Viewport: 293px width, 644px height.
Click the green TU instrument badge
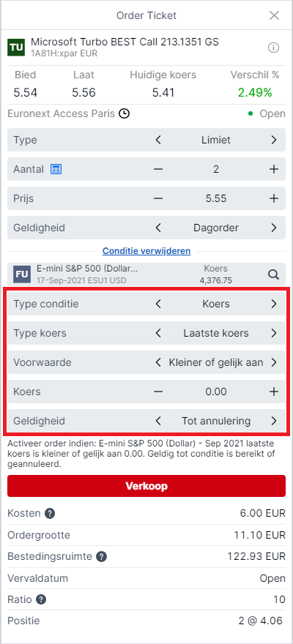[16, 48]
